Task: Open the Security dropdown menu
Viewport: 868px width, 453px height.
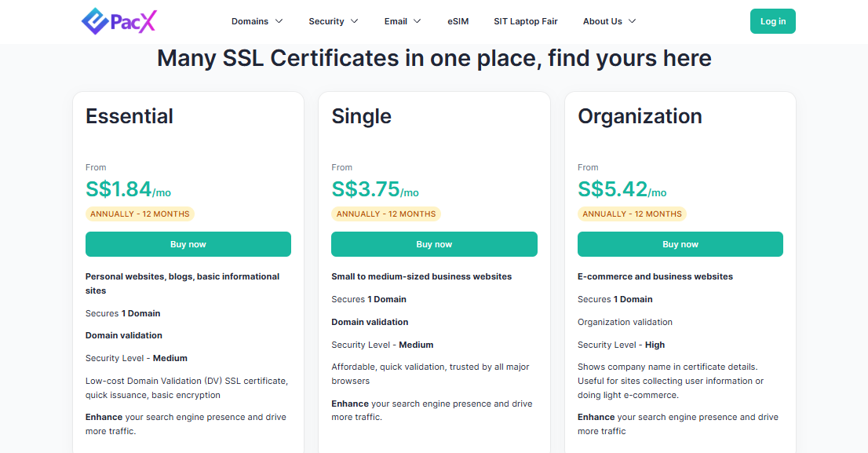Action: [333, 21]
